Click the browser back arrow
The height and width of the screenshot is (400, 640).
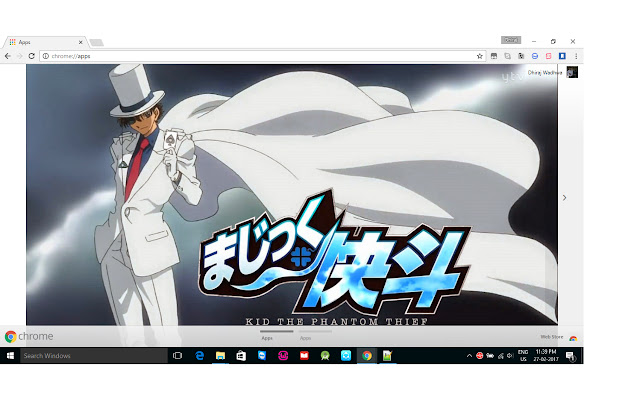coord(8,56)
